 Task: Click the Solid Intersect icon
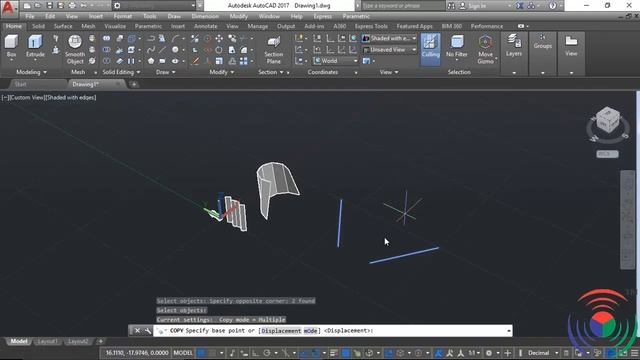[x=107, y=61]
